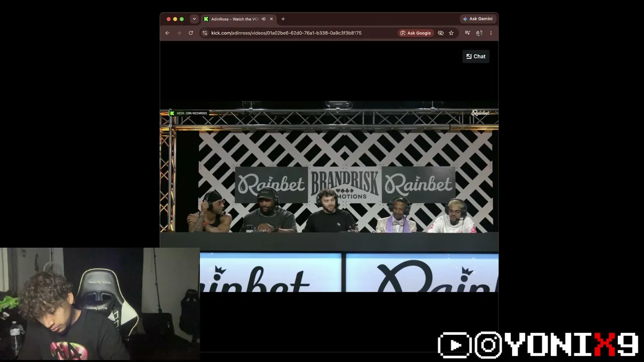The width and height of the screenshot is (644, 362).
Task: Bookmark this page with the star
Action: pos(451,33)
